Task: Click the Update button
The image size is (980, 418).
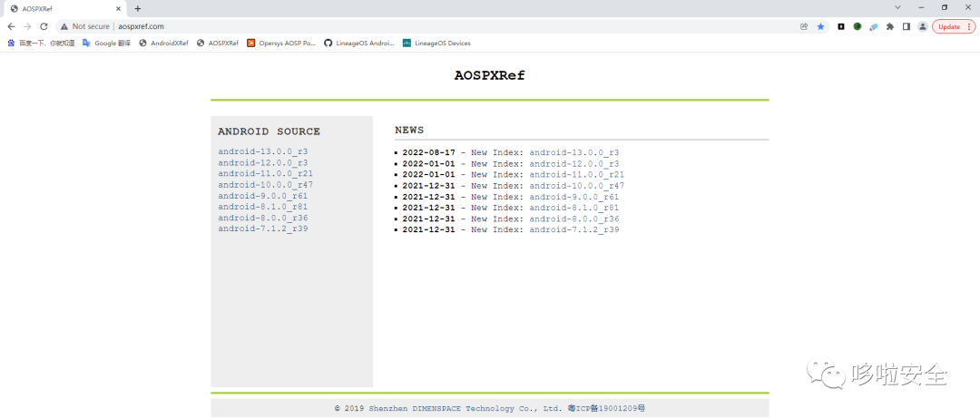Action: [x=949, y=27]
